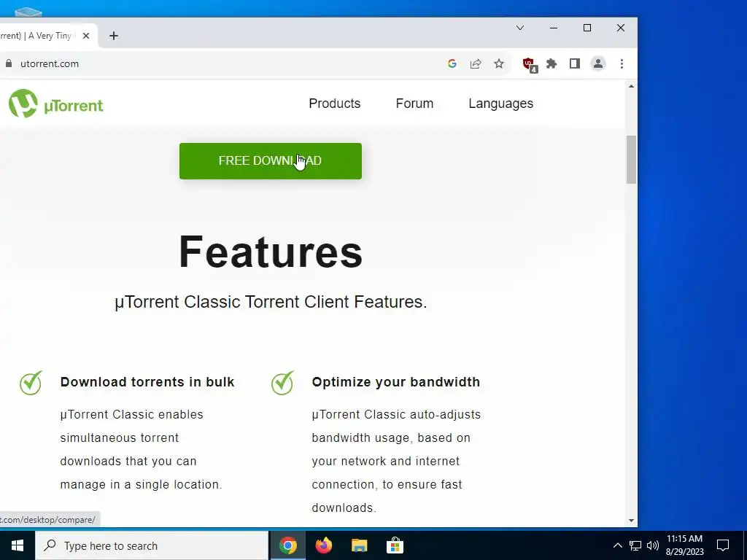The height and width of the screenshot is (560, 747).
Task: Click 'Download torrents in bulk' heading
Action: point(147,382)
